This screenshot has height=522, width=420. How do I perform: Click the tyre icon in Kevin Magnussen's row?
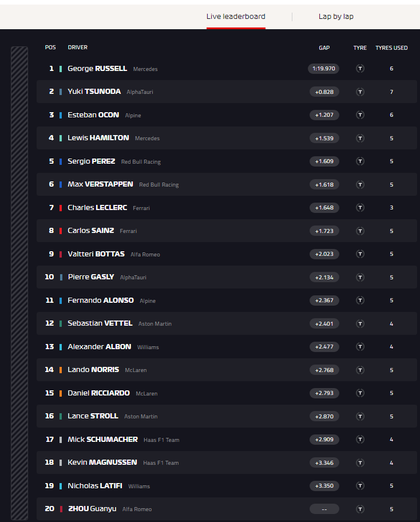point(360,462)
